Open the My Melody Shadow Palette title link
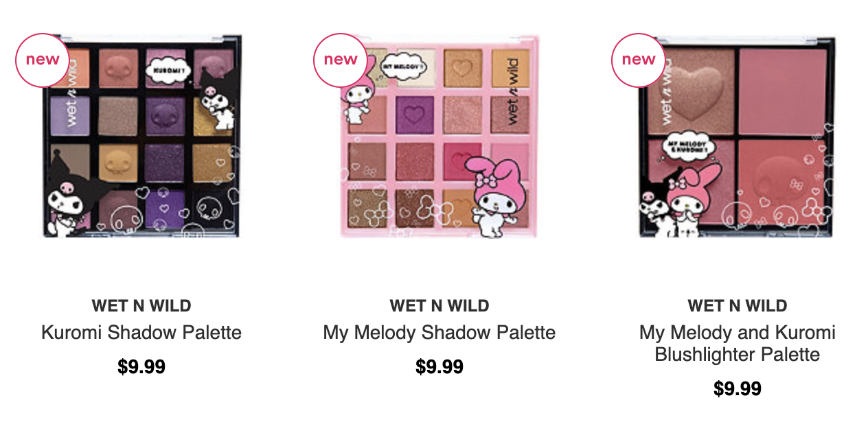Viewport: 868px width, 435px height. click(x=439, y=333)
